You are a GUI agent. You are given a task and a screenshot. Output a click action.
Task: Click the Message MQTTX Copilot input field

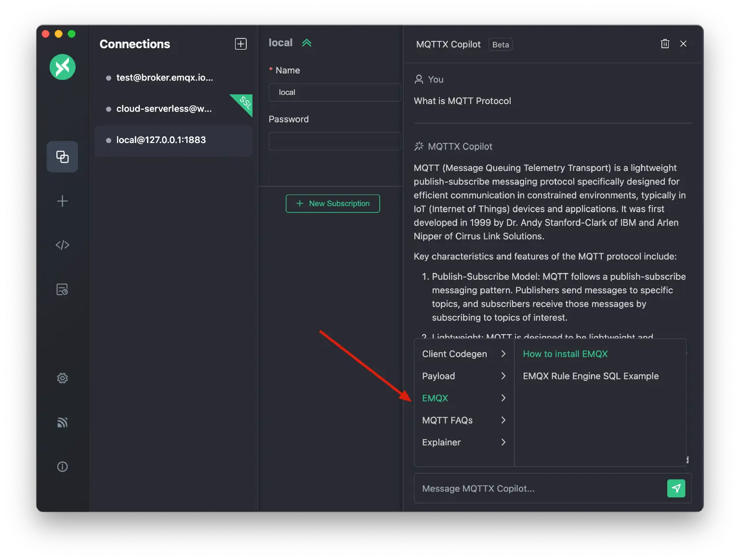(530, 488)
